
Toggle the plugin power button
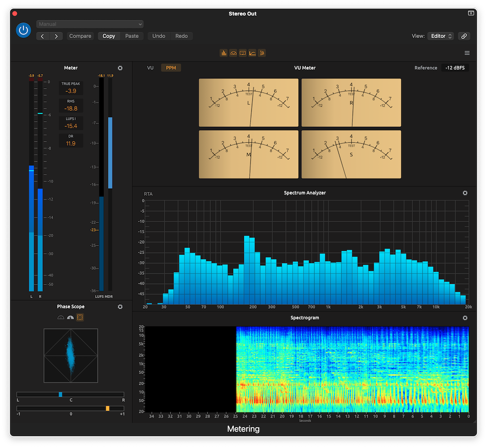(x=23, y=30)
